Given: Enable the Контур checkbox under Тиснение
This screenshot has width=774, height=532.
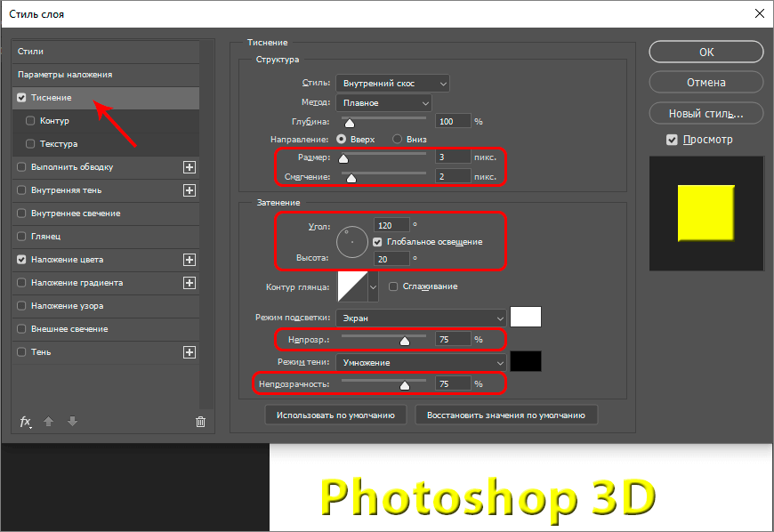Looking at the screenshot, I should click(31, 121).
